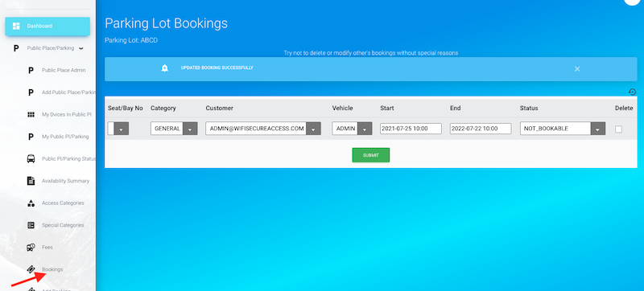Open the Seat/Bay No dropdown

pyautogui.click(x=118, y=129)
